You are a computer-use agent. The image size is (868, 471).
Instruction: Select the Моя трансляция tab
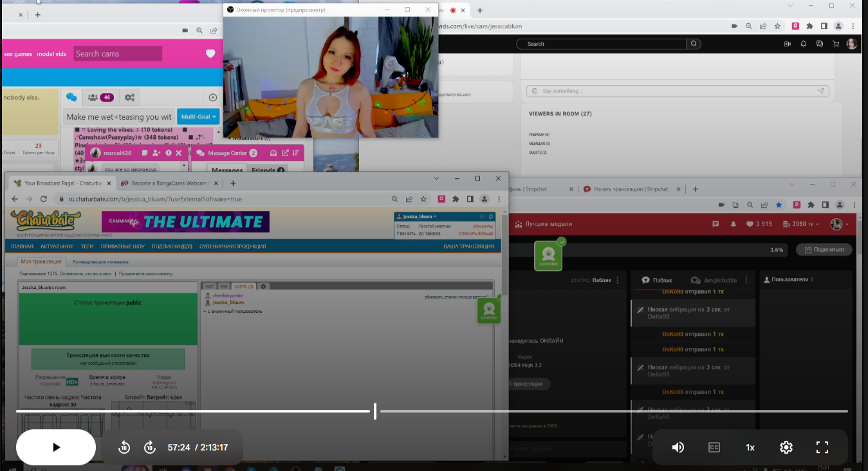click(41, 261)
